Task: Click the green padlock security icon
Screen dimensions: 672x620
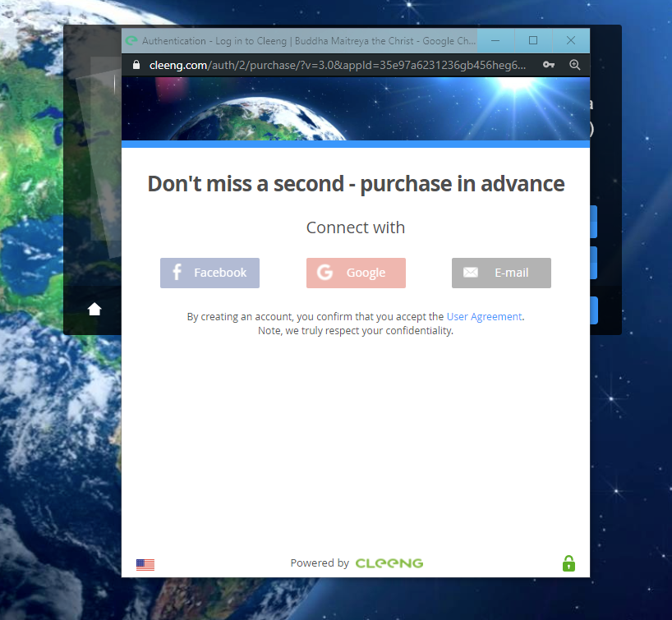Action: tap(568, 563)
